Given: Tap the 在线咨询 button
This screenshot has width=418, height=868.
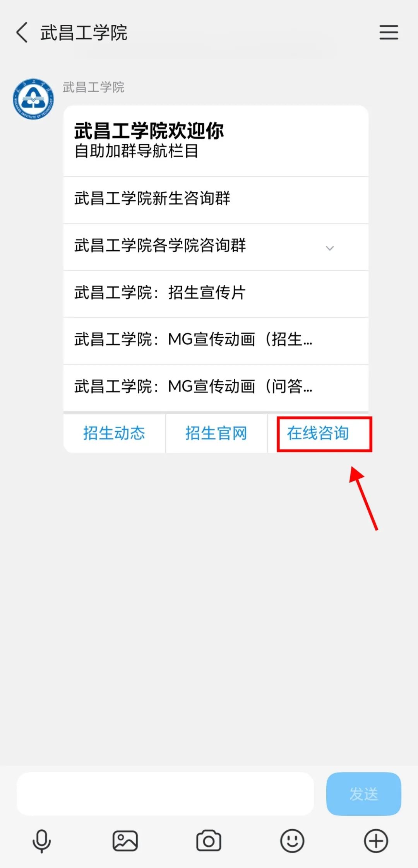Looking at the screenshot, I should (x=318, y=433).
